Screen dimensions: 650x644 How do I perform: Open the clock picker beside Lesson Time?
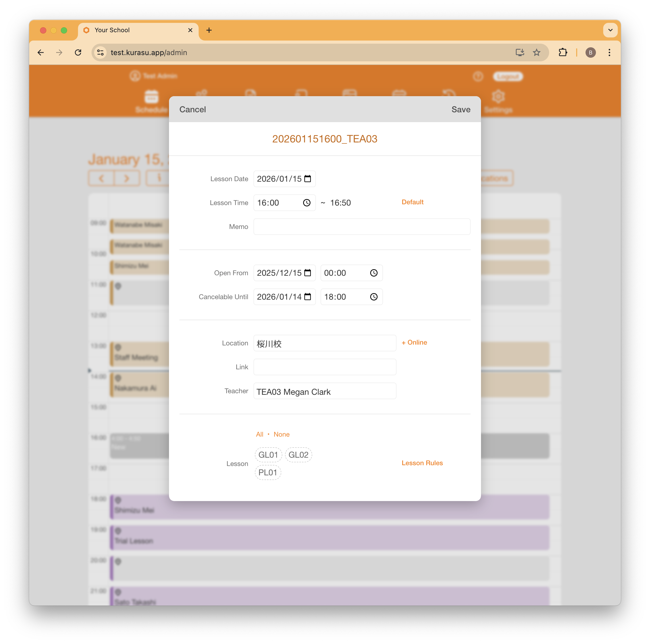(x=307, y=202)
